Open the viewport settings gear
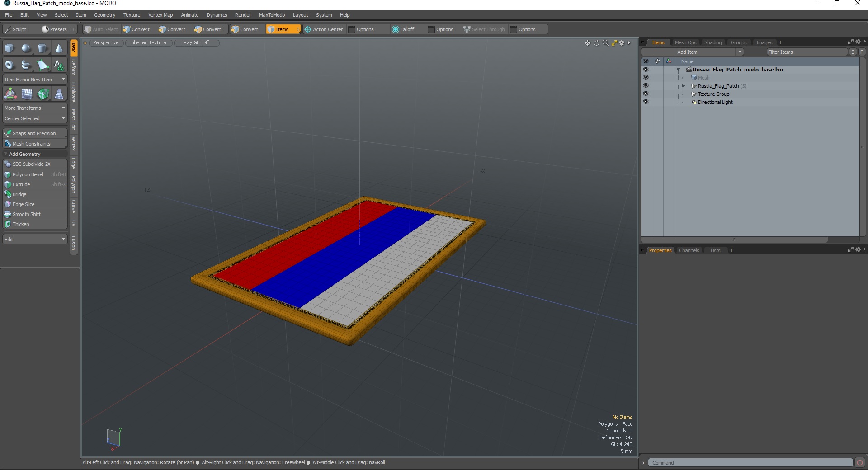The width and height of the screenshot is (868, 470). [x=622, y=43]
